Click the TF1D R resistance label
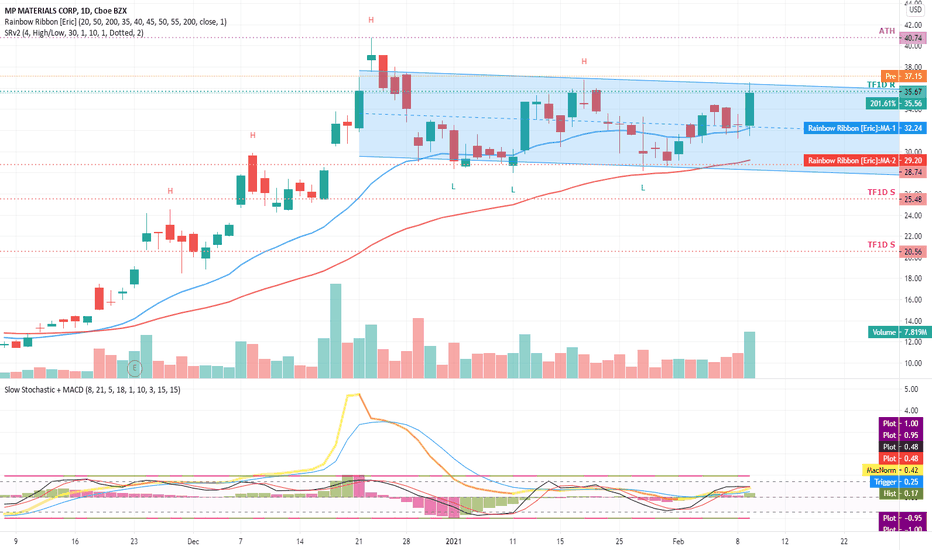 (881, 85)
